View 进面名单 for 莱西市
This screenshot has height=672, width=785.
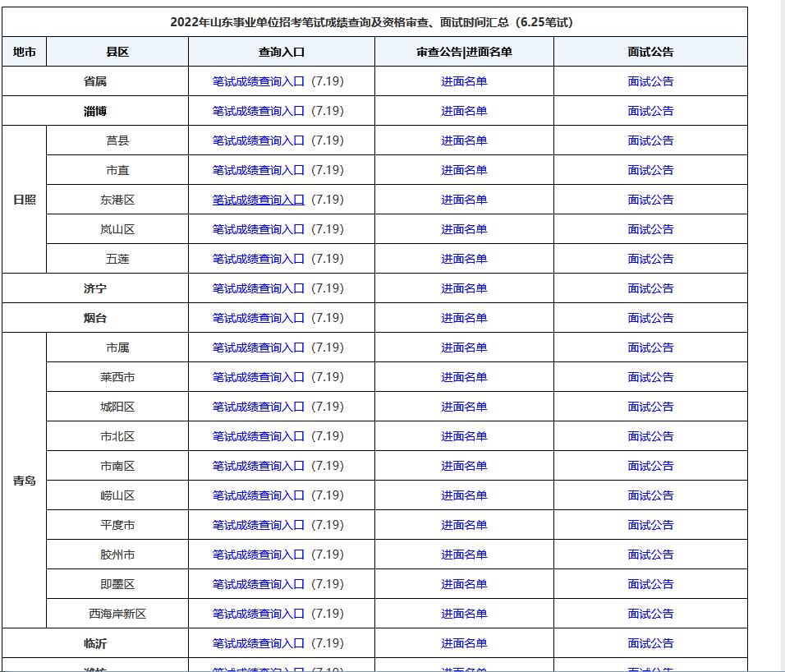464,376
